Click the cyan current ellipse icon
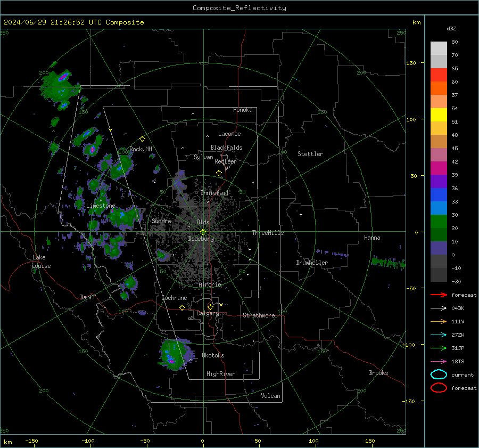 (x=439, y=374)
